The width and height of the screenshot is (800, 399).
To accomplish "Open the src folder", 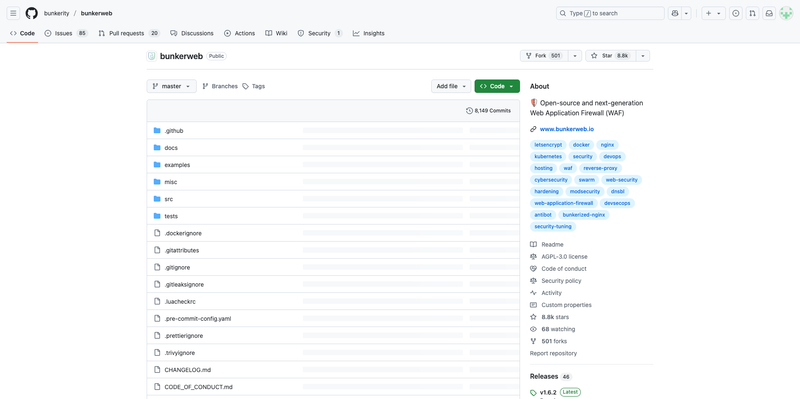I will [x=168, y=199].
